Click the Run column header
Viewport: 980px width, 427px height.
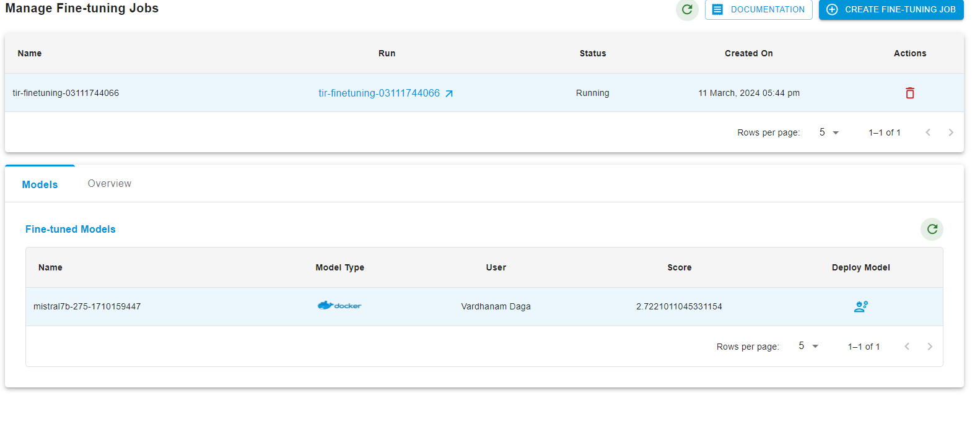(x=387, y=53)
